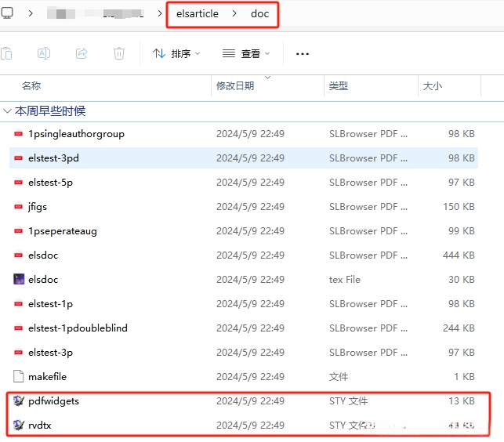Select file name elstest-3p
The image size is (504, 442).
[x=50, y=353]
